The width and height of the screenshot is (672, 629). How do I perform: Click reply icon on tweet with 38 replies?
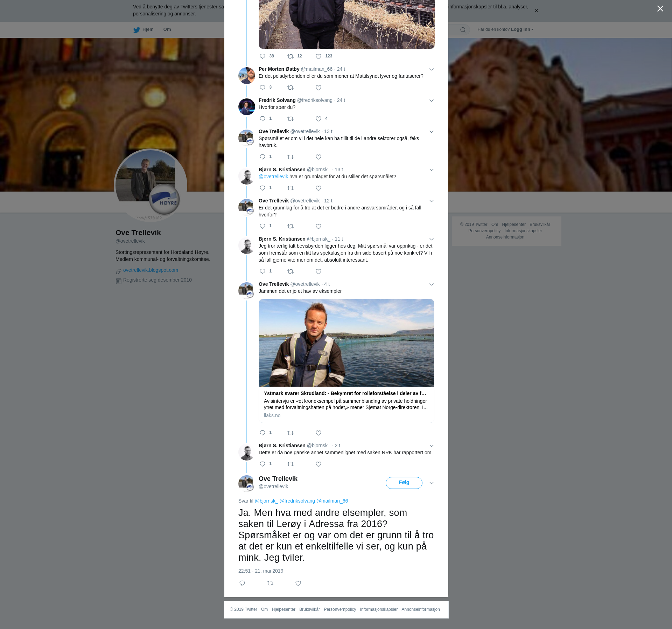pos(262,56)
